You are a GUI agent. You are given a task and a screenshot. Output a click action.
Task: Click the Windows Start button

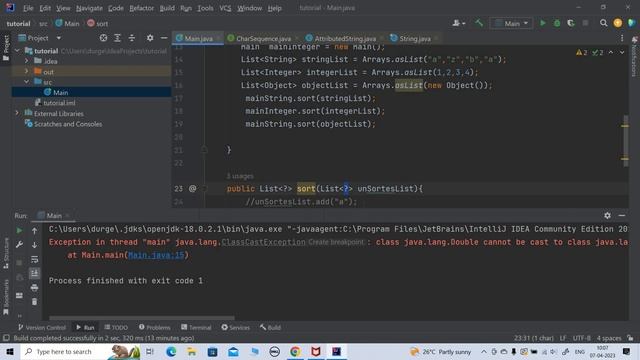click(x=10, y=351)
